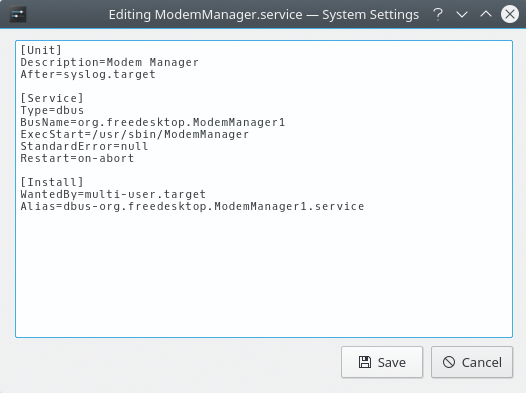Maximize the dialog using the up chevron
The image size is (526, 393).
point(486,14)
